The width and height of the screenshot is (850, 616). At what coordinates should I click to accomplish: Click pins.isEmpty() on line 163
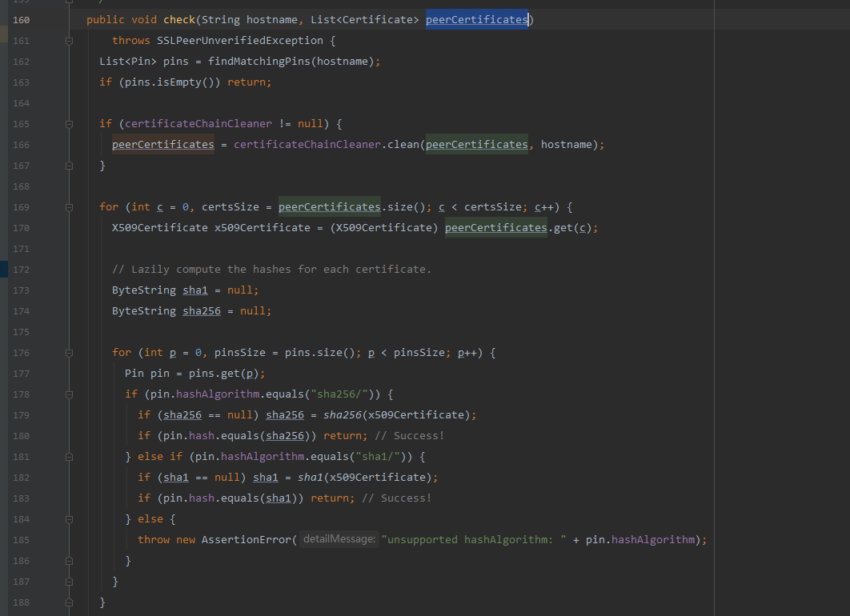[170, 82]
